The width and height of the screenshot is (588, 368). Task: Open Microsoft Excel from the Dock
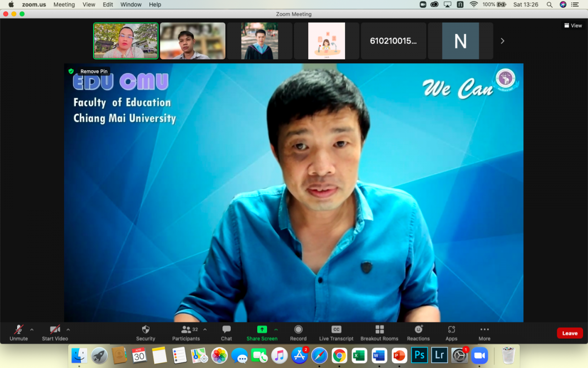pos(360,355)
